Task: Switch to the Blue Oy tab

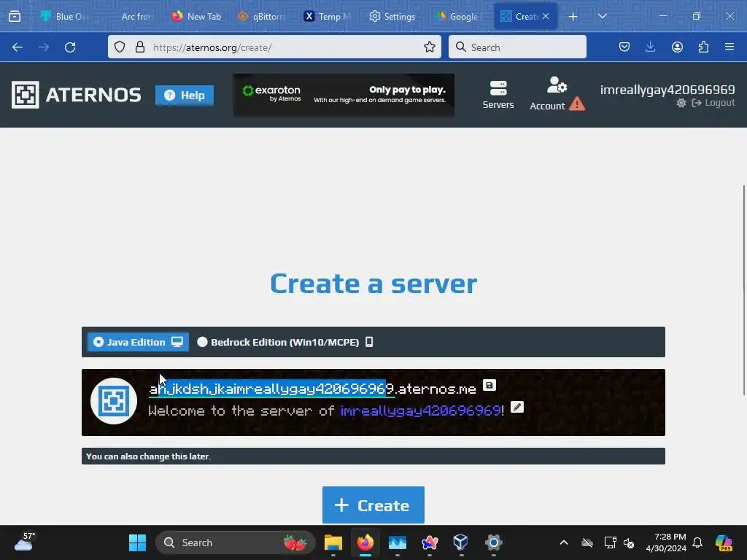Action: click(64, 16)
